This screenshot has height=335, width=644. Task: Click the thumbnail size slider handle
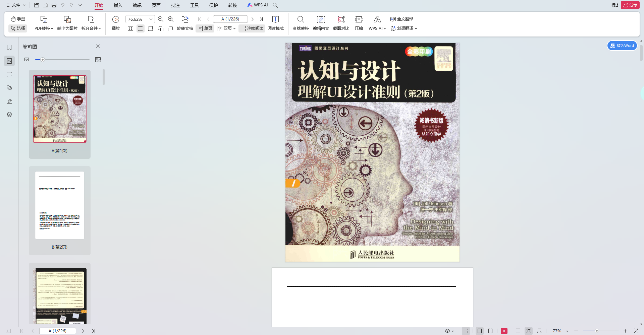(x=43, y=60)
